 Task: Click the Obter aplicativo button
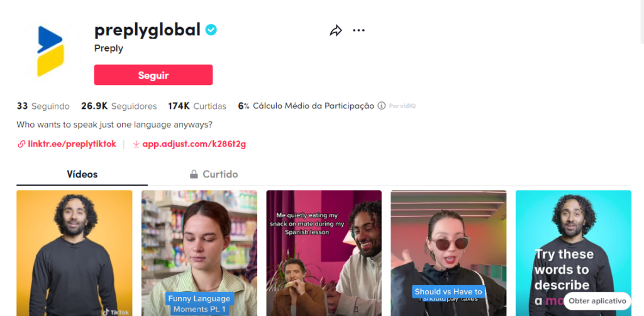coord(597,301)
